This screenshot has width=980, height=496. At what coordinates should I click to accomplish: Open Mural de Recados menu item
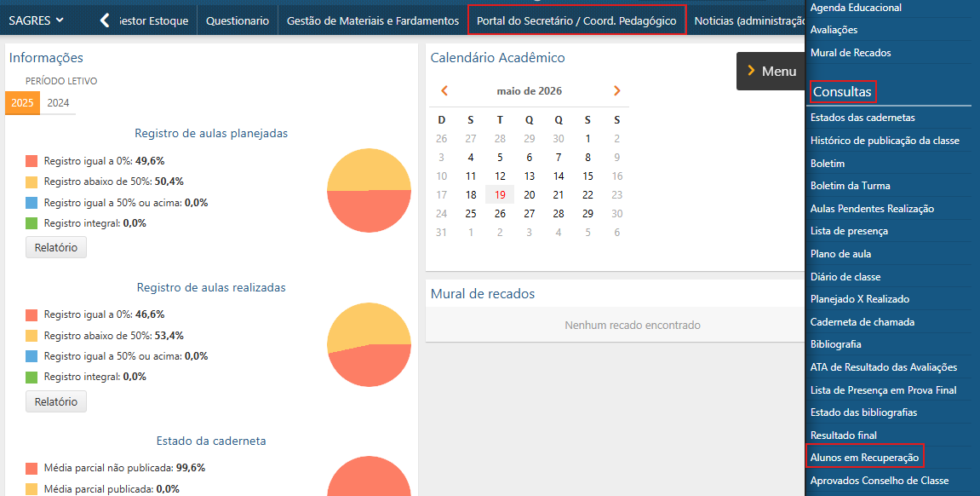[x=851, y=53]
